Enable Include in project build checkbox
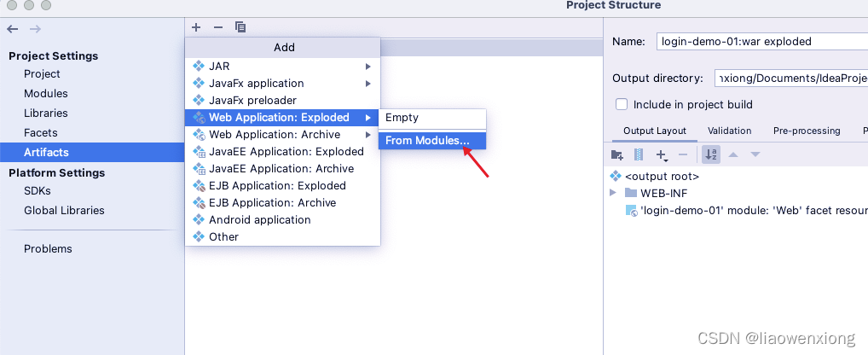The width and height of the screenshot is (868, 355). 622,104
